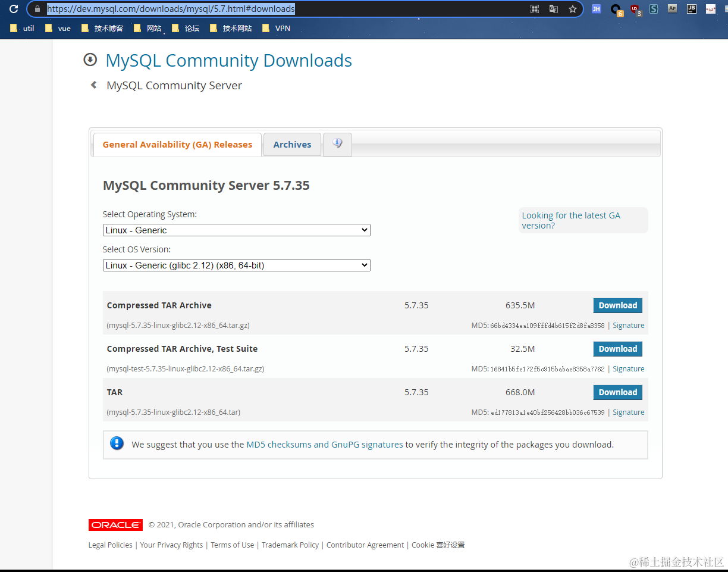Image resolution: width=728 pixels, height=572 pixels.
Task: Open Signature link for mysql-5.7.35 tar.gz
Action: [x=629, y=326]
